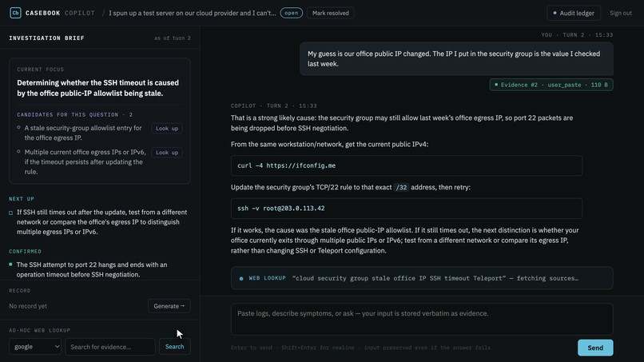Image resolution: width=644 pixels, height=362 pixels.
Task: Look up the stale security-group allowlist candidate
Action: point(167,128)
